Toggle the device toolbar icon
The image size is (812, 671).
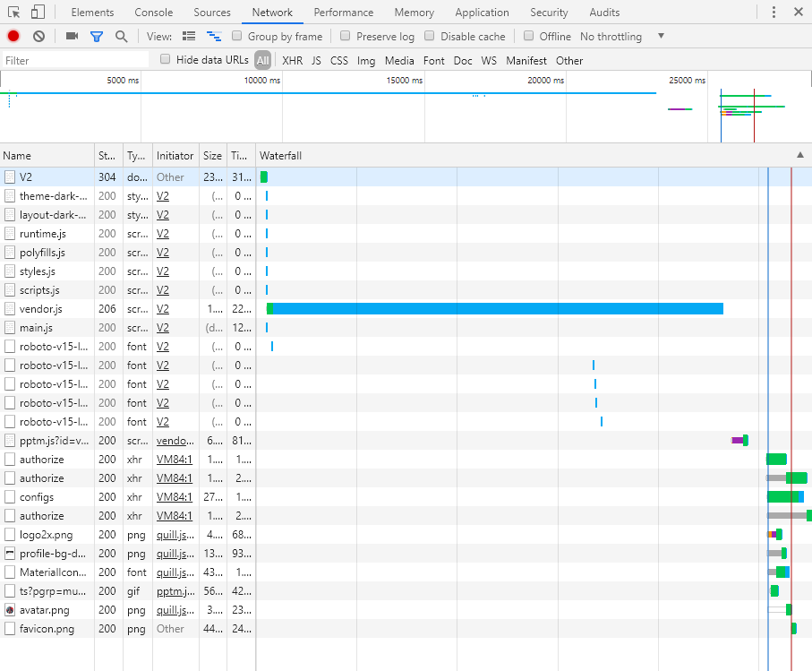tap(38, 12)
